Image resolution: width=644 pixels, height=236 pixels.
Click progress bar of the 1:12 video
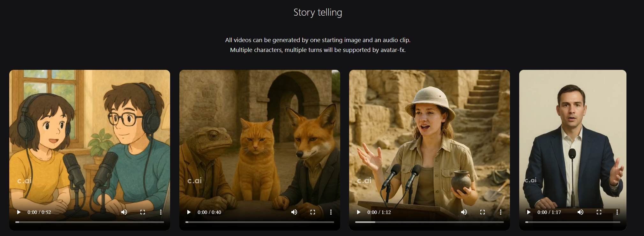pyautogui.click(x=430, y=222)
